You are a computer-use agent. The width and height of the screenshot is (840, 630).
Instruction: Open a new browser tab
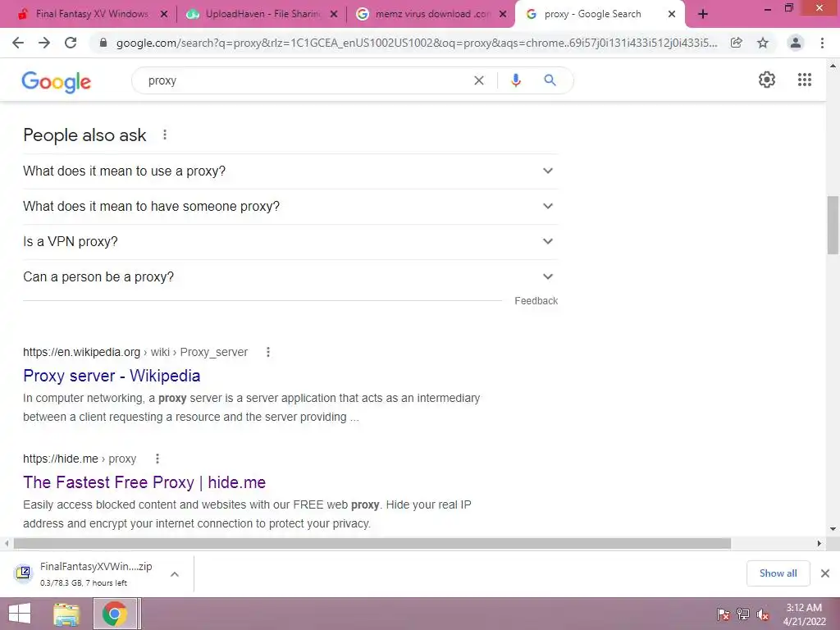point(703,15)
